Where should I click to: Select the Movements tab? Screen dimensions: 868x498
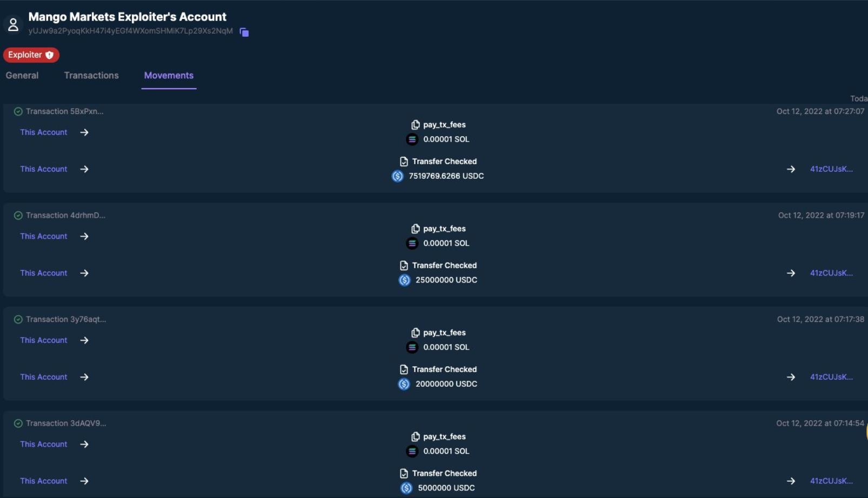169,76
